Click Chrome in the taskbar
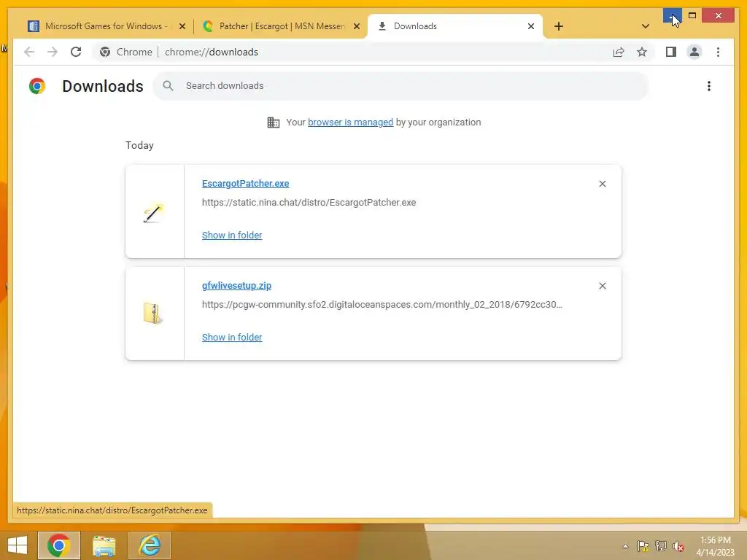747x560 pixels. (x=59, y=545)
